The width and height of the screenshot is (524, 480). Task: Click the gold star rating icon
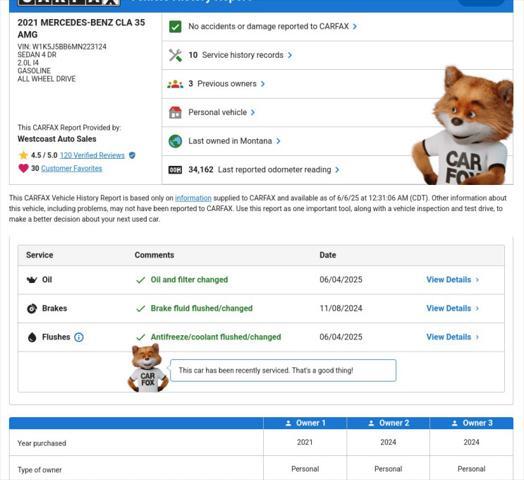click(23, 155)
